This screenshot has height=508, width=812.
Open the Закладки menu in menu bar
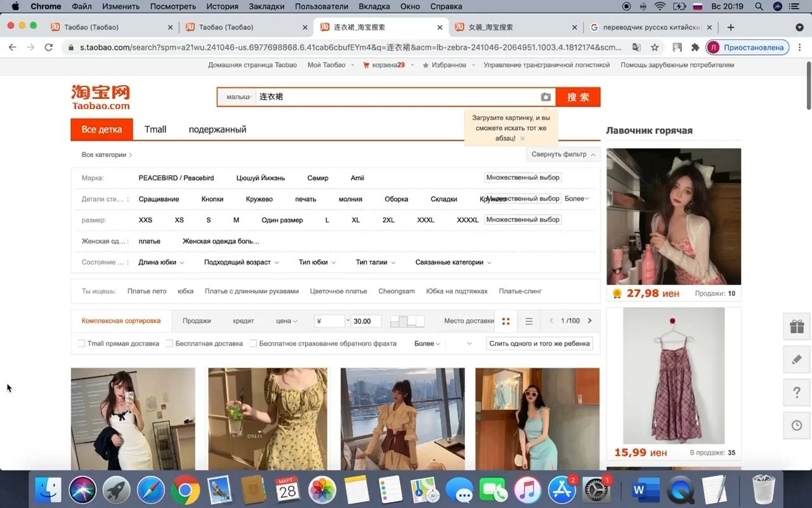click(266, 6)
